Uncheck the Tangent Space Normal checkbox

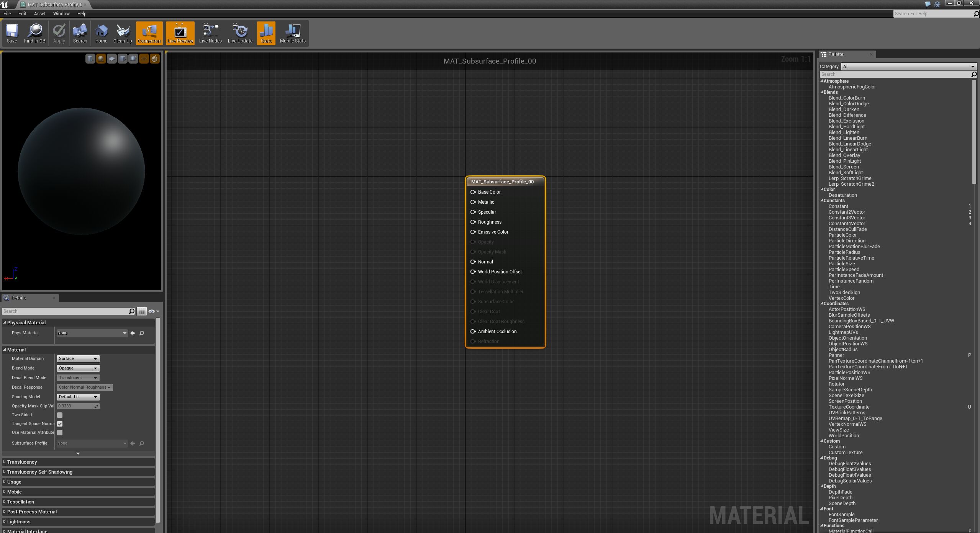point(60,424)
